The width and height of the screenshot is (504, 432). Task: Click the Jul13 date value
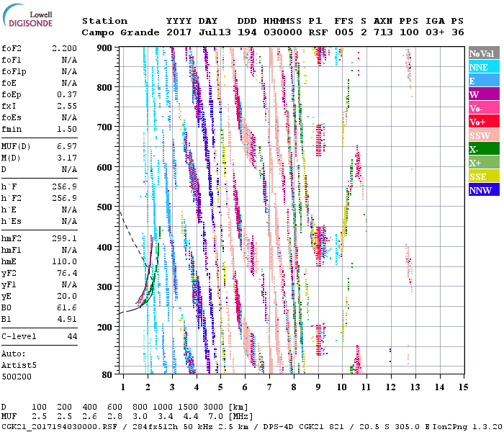(x=215, y=32)
